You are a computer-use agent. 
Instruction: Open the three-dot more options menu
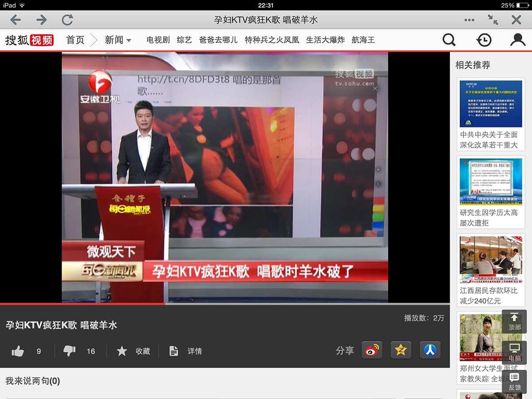click(469, 20)
